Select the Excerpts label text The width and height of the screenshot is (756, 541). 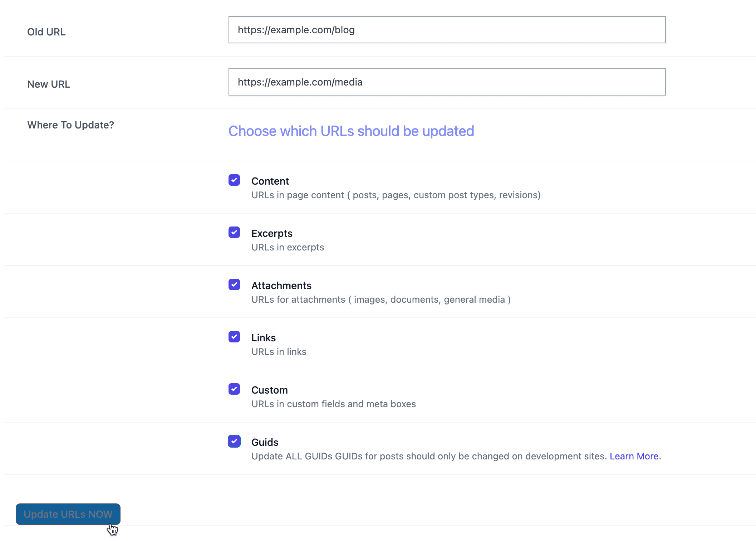pos(272,233)
